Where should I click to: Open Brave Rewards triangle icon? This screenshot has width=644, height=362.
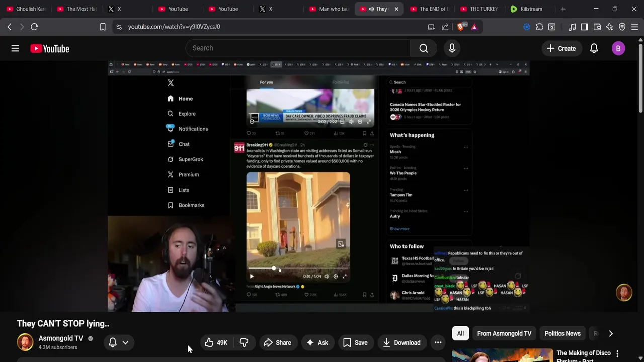point(474,27)
